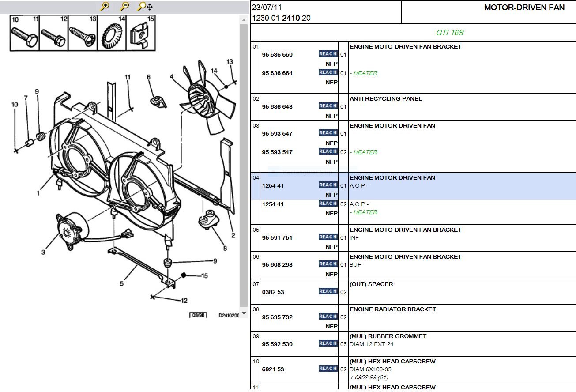
Task: Select part number 0382 53
Action: [x=273, y=292]
